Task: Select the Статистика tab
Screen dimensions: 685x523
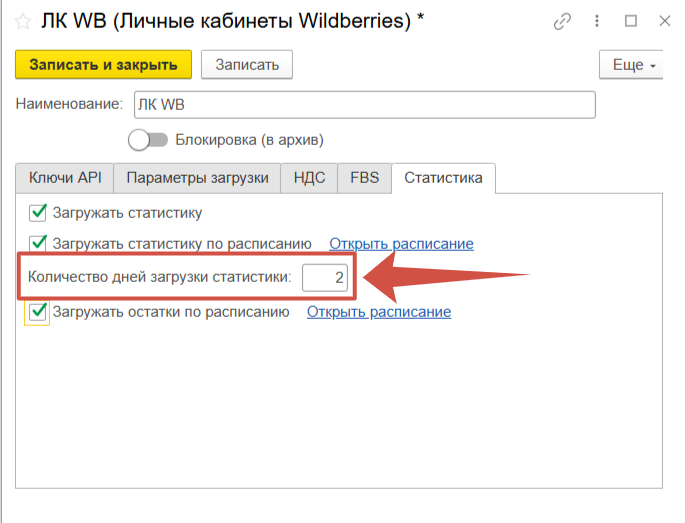Action: click(x=443, y=178)
